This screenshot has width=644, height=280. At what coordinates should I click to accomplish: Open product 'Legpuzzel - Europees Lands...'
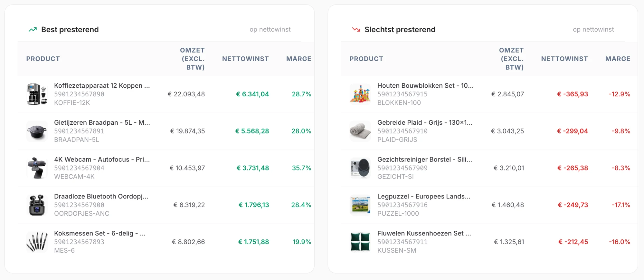[x=424, y=197]
